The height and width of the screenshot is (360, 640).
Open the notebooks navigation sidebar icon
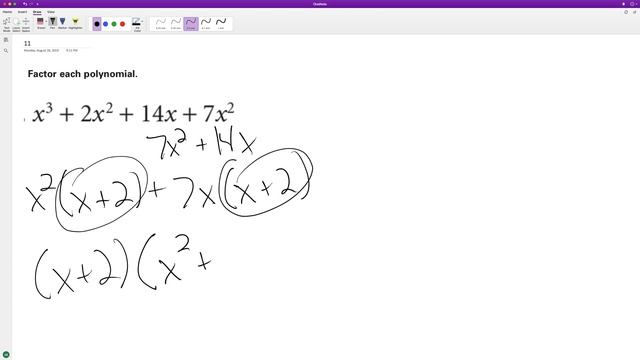[x=6, y=40]
